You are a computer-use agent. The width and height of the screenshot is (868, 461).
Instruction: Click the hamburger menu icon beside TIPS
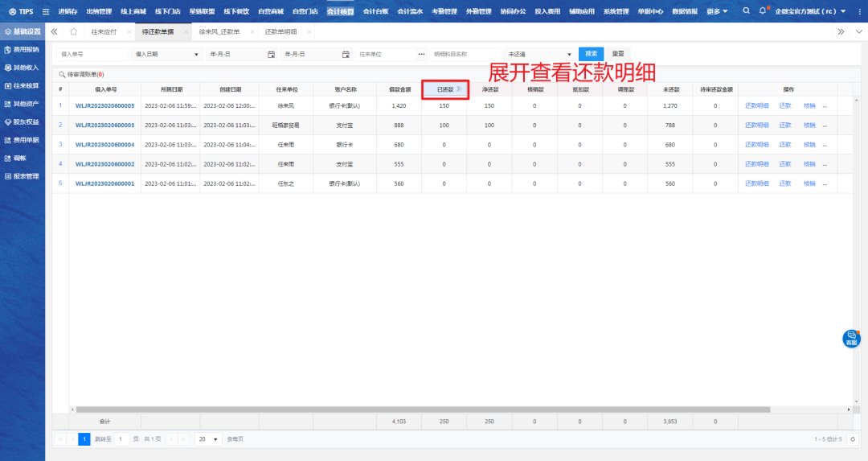point(46,11)
